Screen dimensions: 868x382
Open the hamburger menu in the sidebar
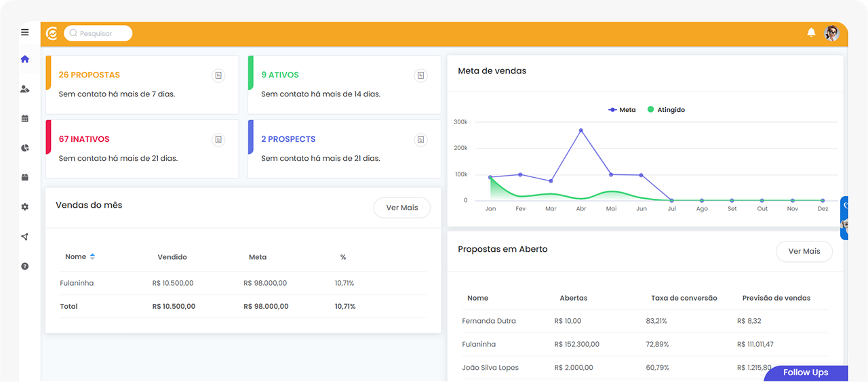25,32
